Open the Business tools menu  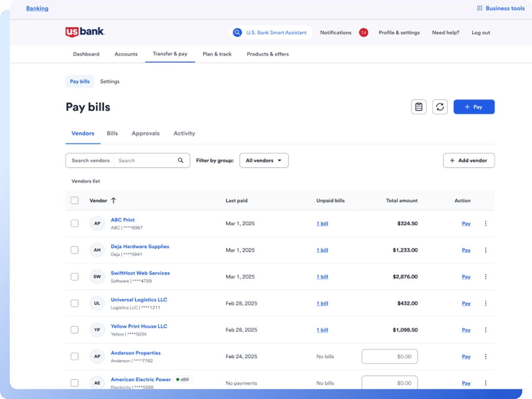coord(500,8)
